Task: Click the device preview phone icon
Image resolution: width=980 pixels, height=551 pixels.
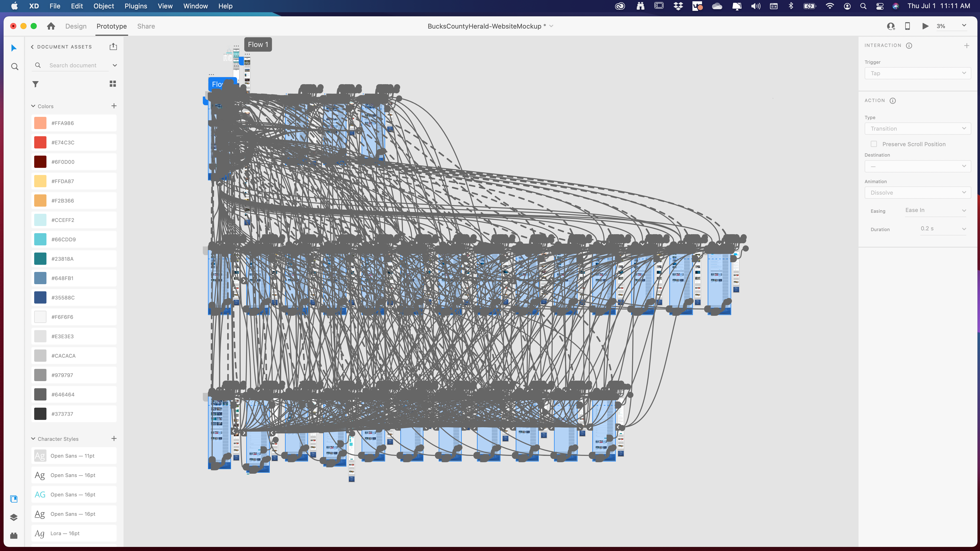Action: tap(907, 26)
